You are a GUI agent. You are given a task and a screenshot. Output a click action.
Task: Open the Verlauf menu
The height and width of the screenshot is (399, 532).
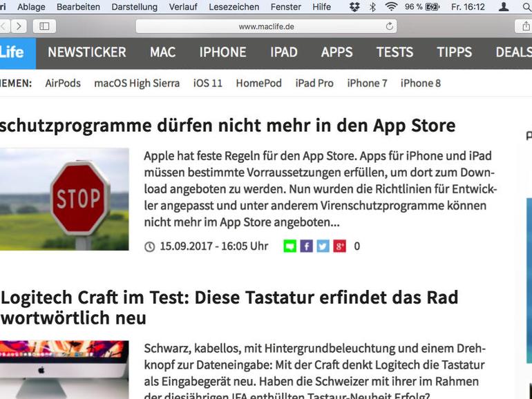183,7
